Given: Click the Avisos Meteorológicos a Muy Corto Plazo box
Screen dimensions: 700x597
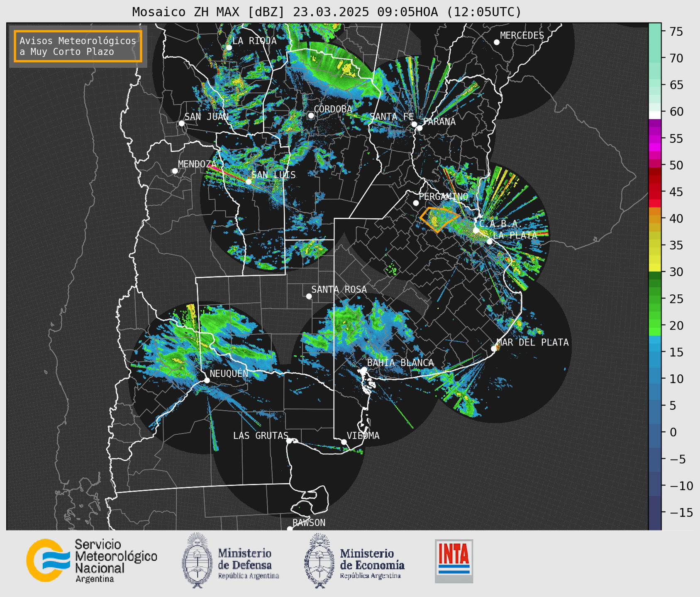Looking at the screenshot, I should click(78, 46).
